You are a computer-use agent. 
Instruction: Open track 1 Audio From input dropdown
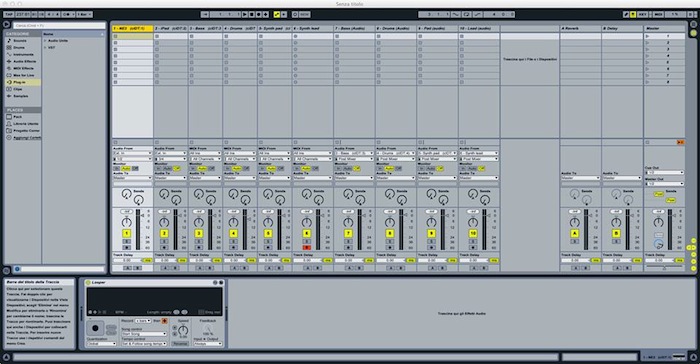133,153
